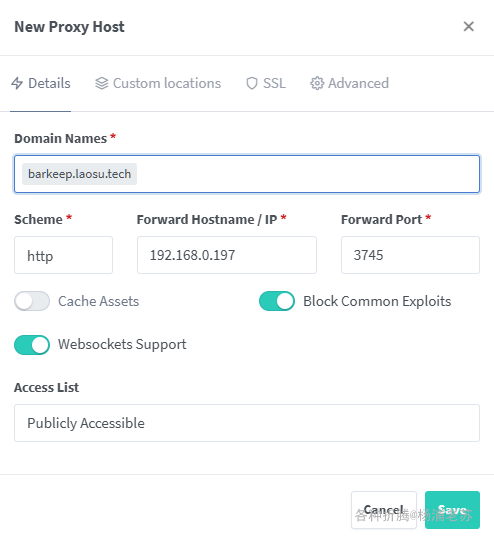Select the barkeep.laosu.tech domain tag
This screenshot has height=542, width=494.
tap(80, 174)
